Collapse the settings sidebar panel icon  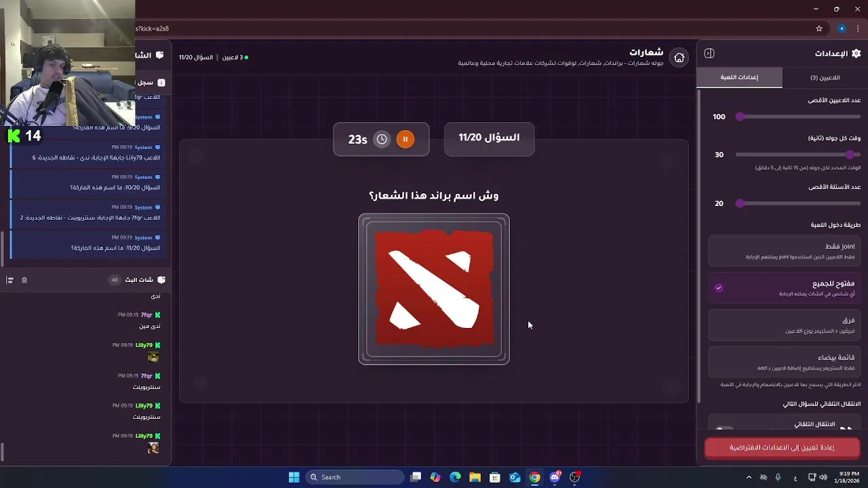pos(709,54)
